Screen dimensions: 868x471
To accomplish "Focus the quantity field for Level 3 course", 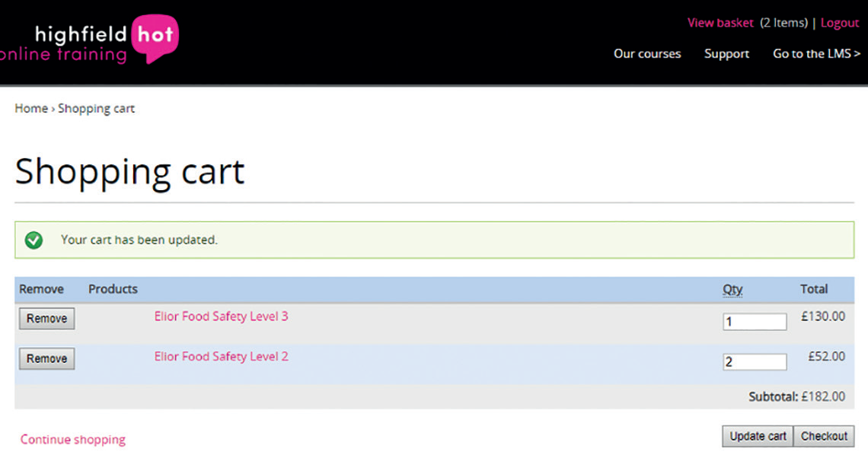I will (x=754, y=322).
